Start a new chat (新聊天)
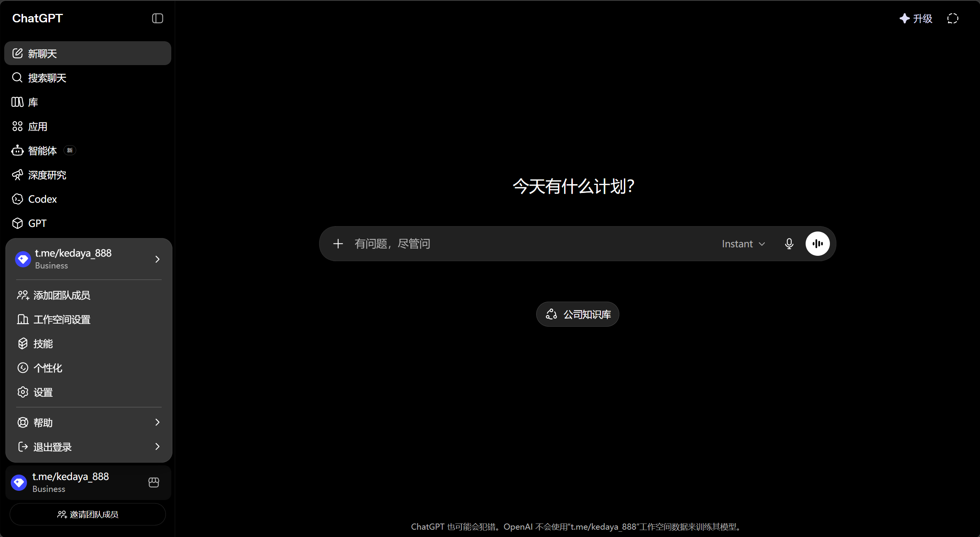The height and width of the screenshot is (537, 980). [x=88, y=53]
